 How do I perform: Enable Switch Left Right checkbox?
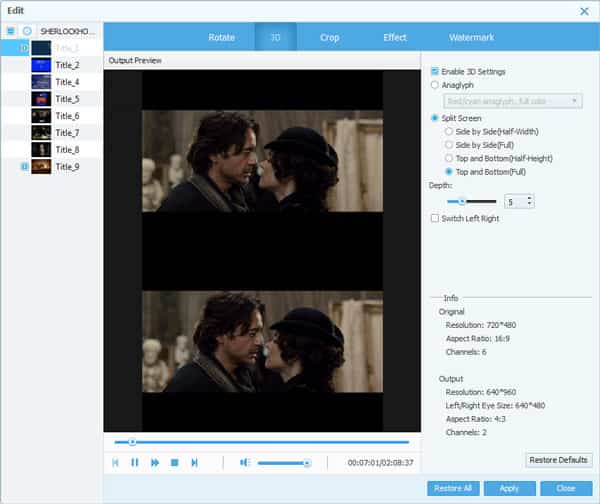435,219
